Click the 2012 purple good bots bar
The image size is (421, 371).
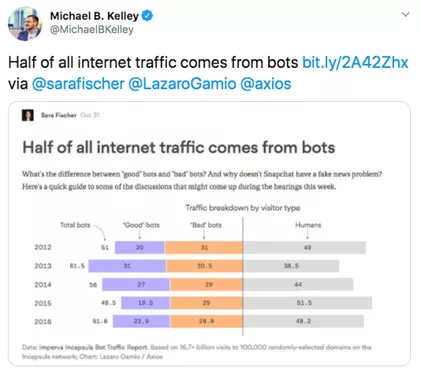coord(140,248)
